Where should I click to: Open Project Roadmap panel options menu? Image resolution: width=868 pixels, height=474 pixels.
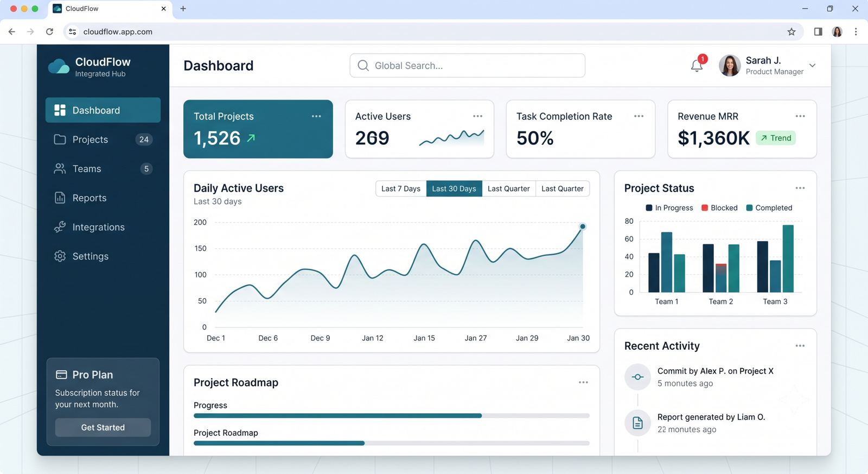[583, 382]
